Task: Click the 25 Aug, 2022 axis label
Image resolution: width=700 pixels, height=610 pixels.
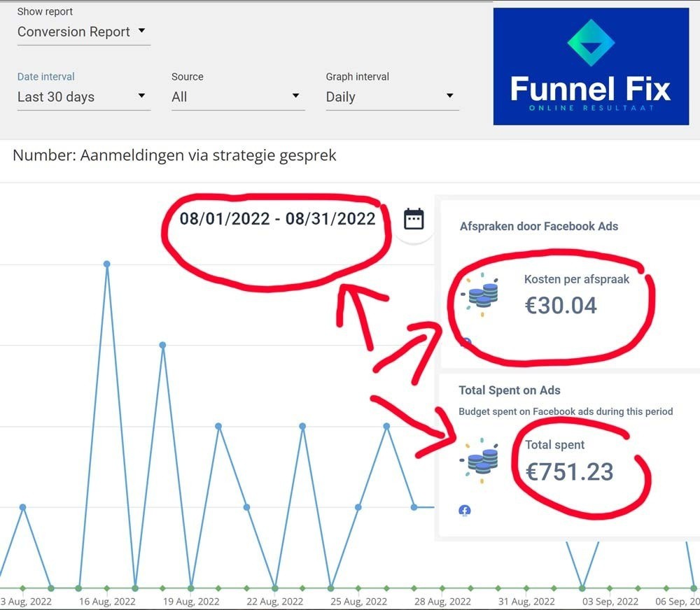Action: [x=358, y=602]
